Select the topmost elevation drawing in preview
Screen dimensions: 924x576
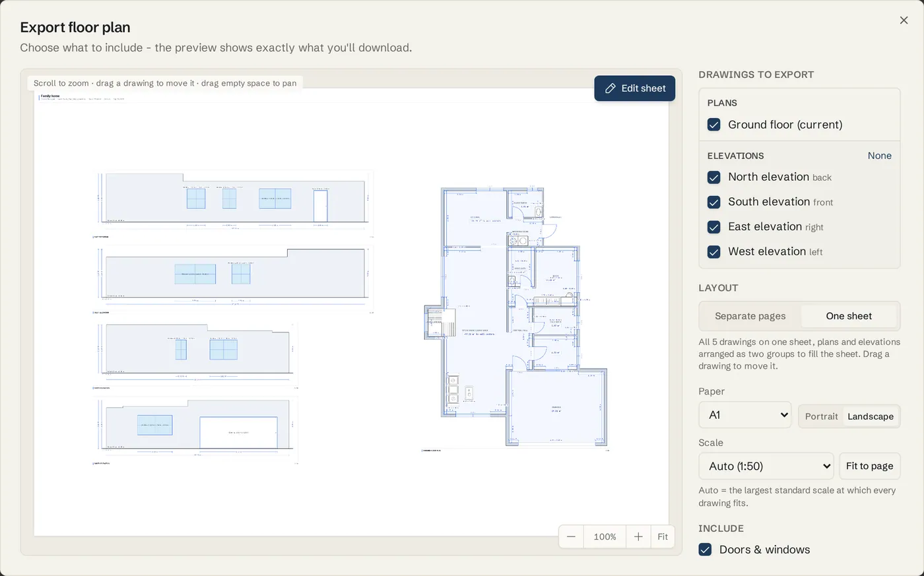[234, 203]
